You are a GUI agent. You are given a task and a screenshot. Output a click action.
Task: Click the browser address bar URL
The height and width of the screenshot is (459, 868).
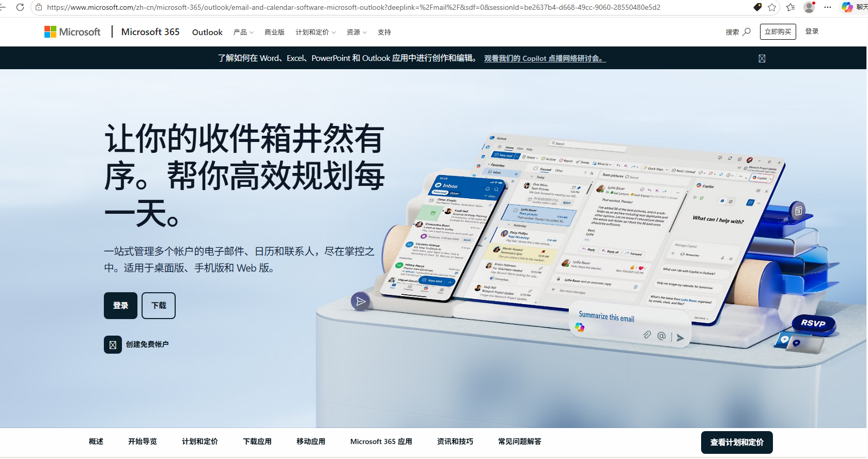(x=353, y=7)
